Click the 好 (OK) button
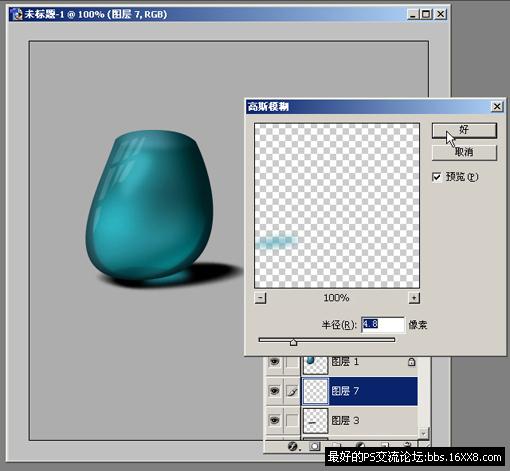The height and width of the screenshot is (471, 510). pyautogui.click(x=464, y=130)
